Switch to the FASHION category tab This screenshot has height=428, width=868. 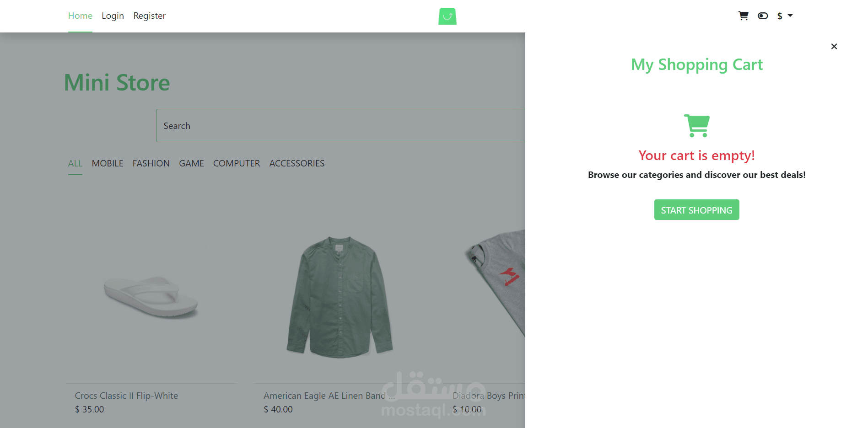click(151, 163)
